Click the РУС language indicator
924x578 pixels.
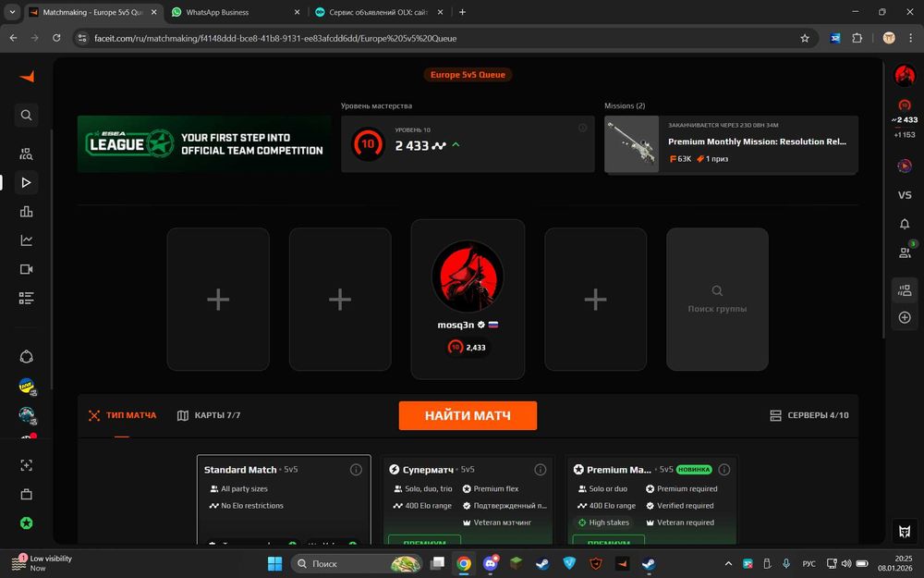click(809, 564)
